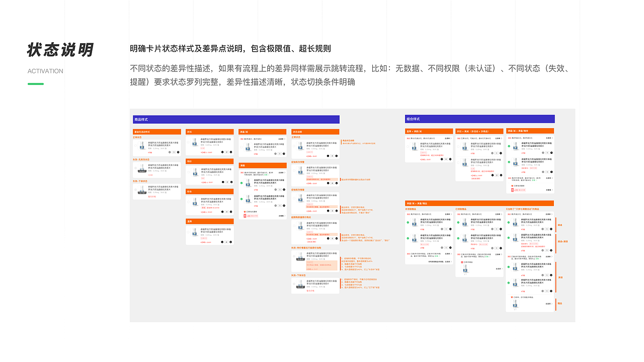Image resolution: width=644 pixels, height=362 pixels.
Task: Click the 状态说明 page title
Action: (x=60, y=50)
